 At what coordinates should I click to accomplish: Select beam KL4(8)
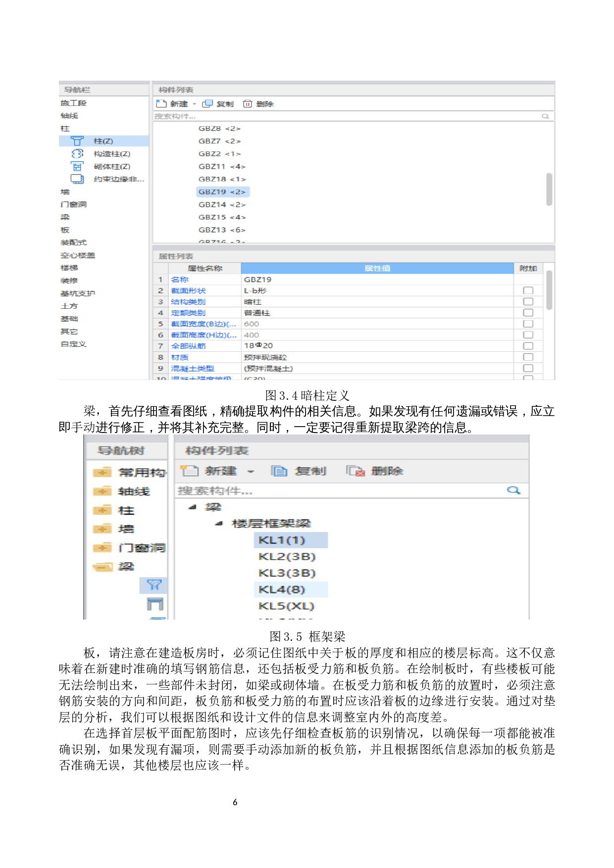291,589
